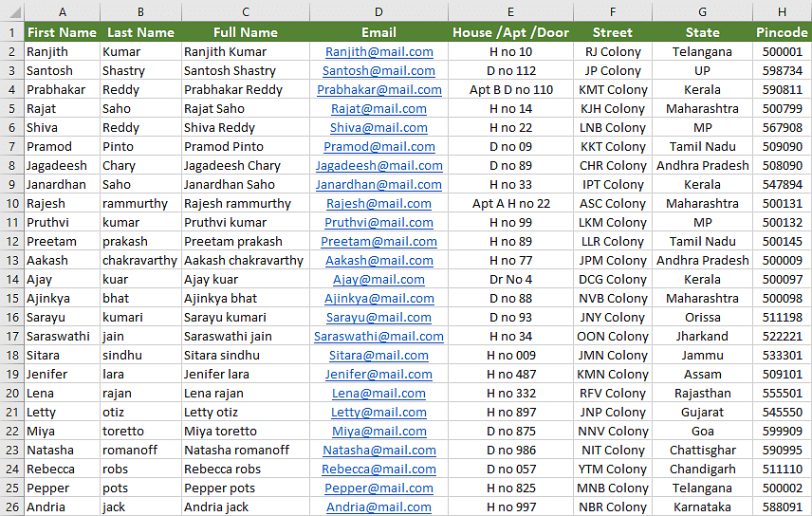Open the Andria@mail.com link
Screen dimensions: 812x516
click(379, 507)
